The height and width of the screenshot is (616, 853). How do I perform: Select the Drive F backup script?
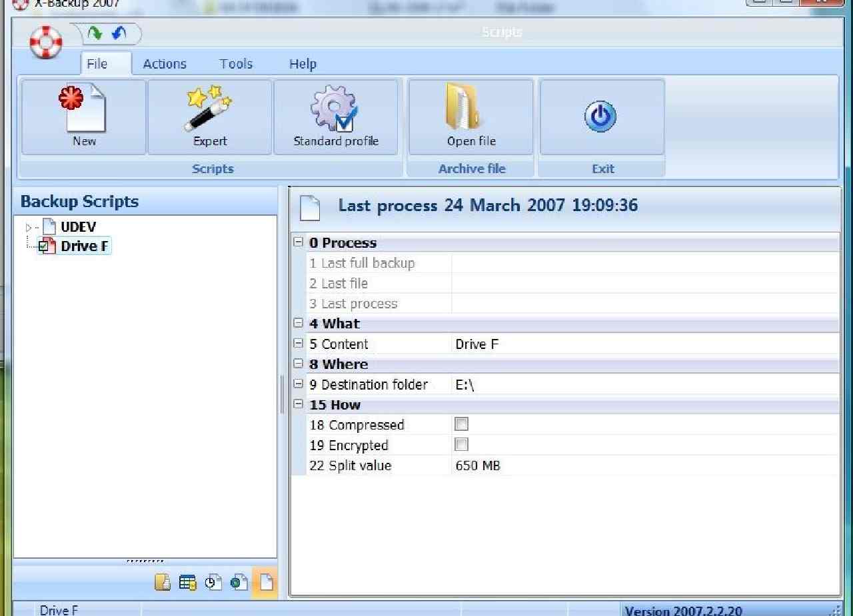(85, 246)
